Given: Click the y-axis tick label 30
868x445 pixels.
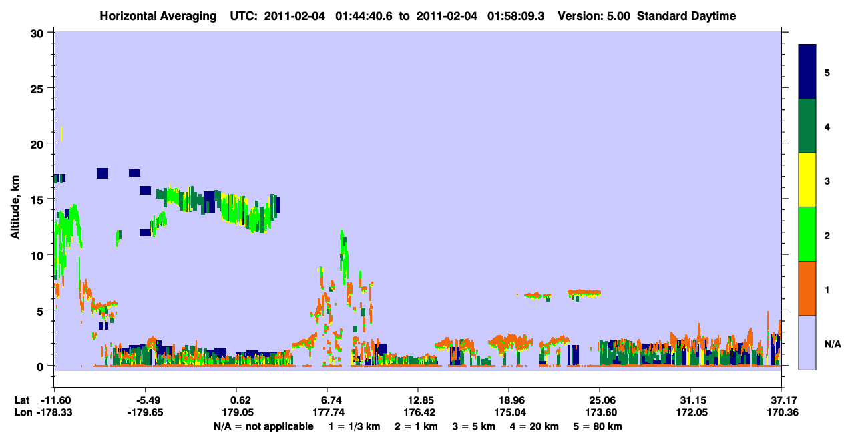Looking at the screenshot, I should [38, 33].
